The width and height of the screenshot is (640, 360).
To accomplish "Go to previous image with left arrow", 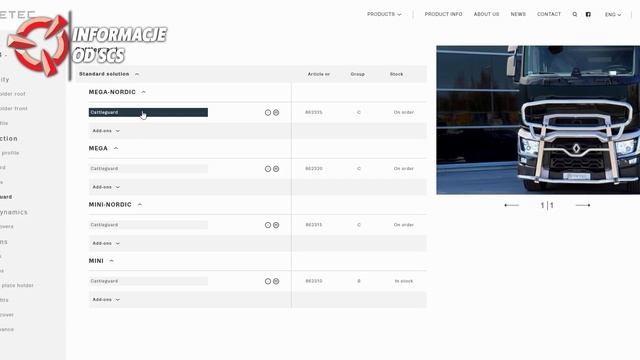I will (x=511, y=205).
